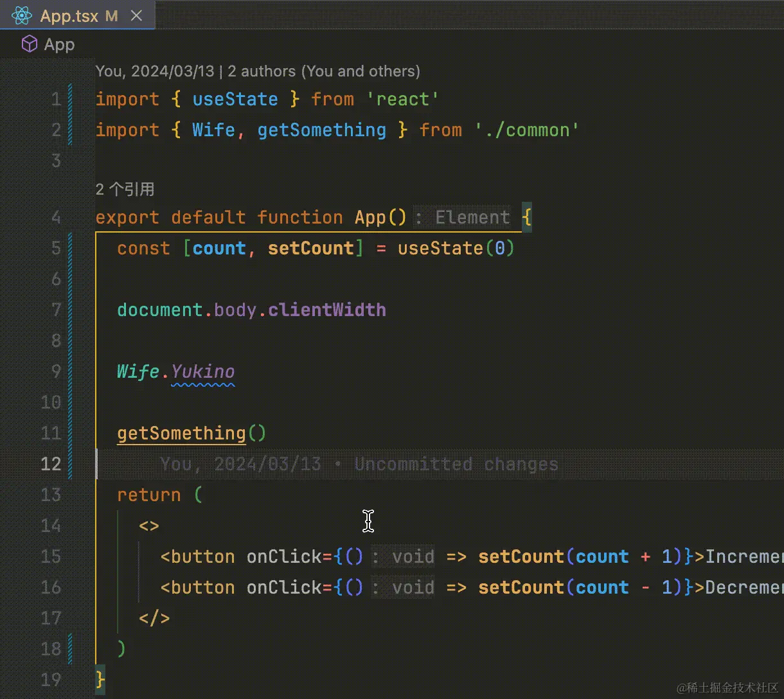The image size is (784, 699).
Task: Click 'useState' in the line 1 import
Action: (x=235, y=99)
